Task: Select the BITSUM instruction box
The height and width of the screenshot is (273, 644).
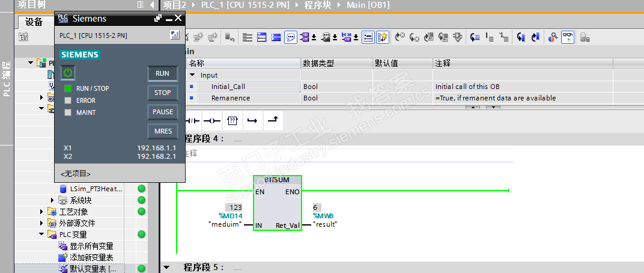Action: coord(278,203)
